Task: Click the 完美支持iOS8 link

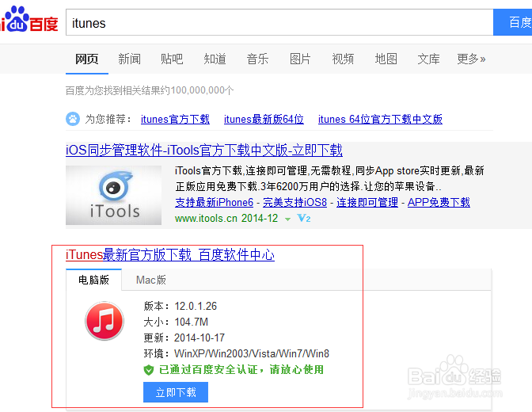Action: coord(294,202)
